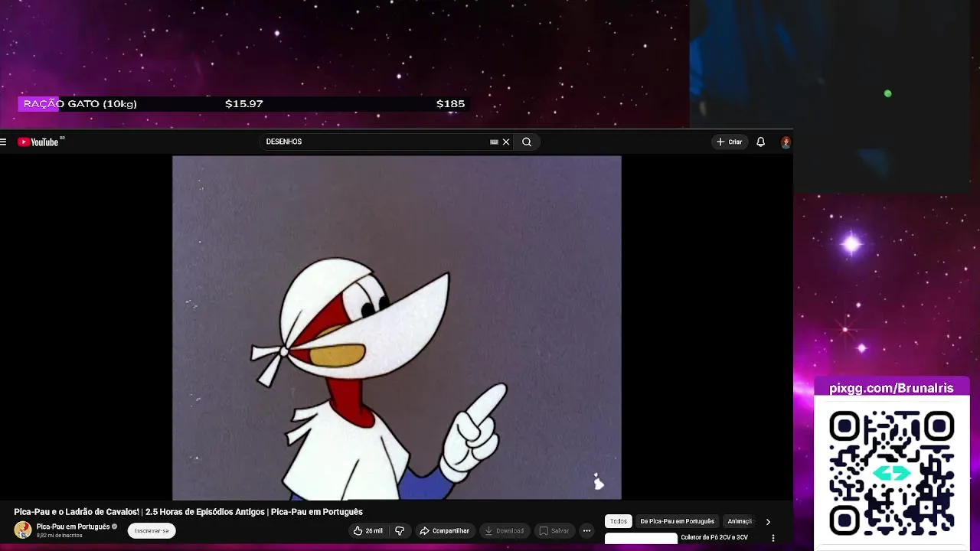This screenshot has height=551, width=980.
Task: Click the pixgg QR code
Action: coord(892,472)
